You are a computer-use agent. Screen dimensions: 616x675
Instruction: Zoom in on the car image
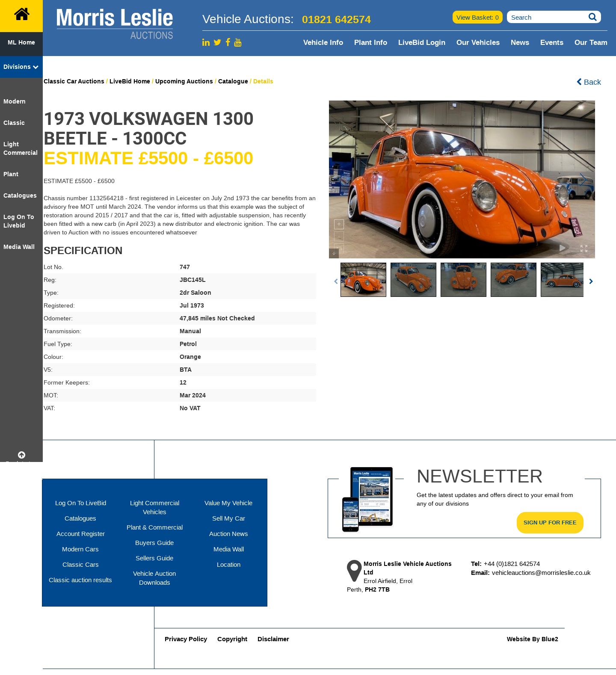tap(339, 224)
